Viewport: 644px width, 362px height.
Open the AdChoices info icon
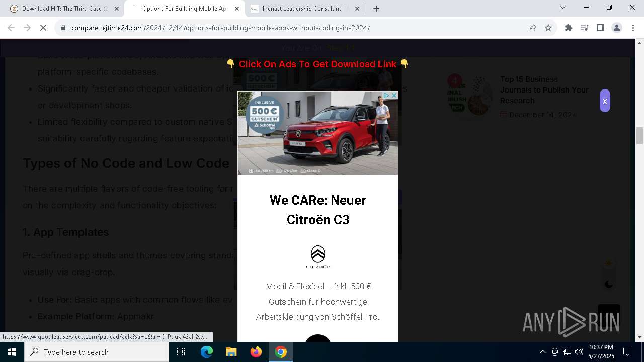tap(386, 95)
